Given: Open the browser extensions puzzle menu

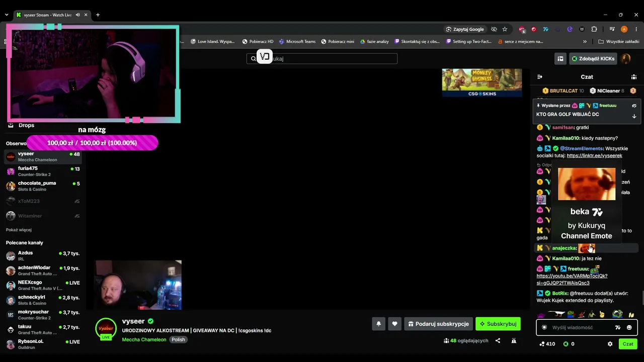Looking at the screenshot, I should [594, 29].
